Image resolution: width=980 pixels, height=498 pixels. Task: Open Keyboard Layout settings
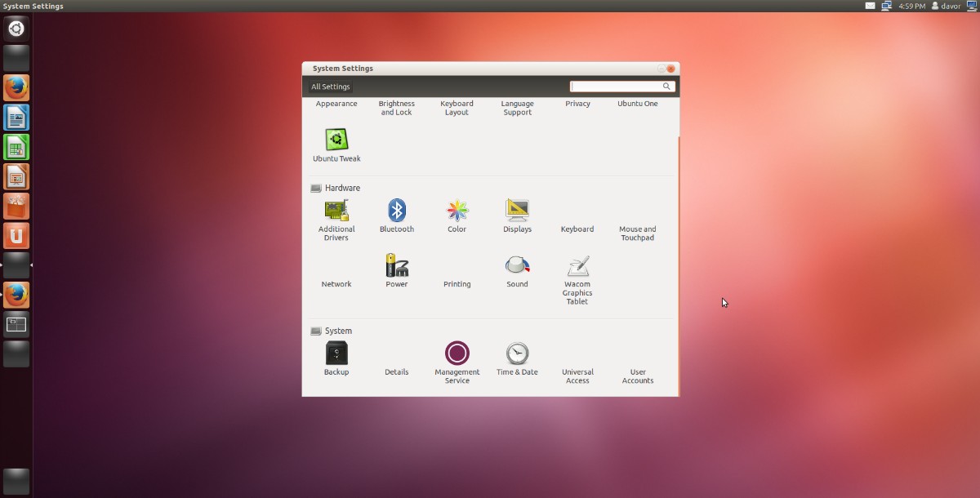[x=457, y=108]
